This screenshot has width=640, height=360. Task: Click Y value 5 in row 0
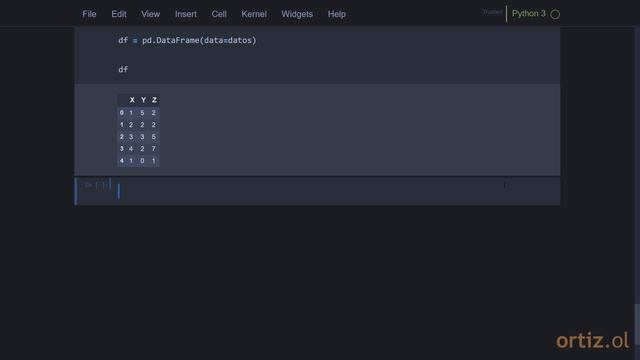tap(142, 113)
